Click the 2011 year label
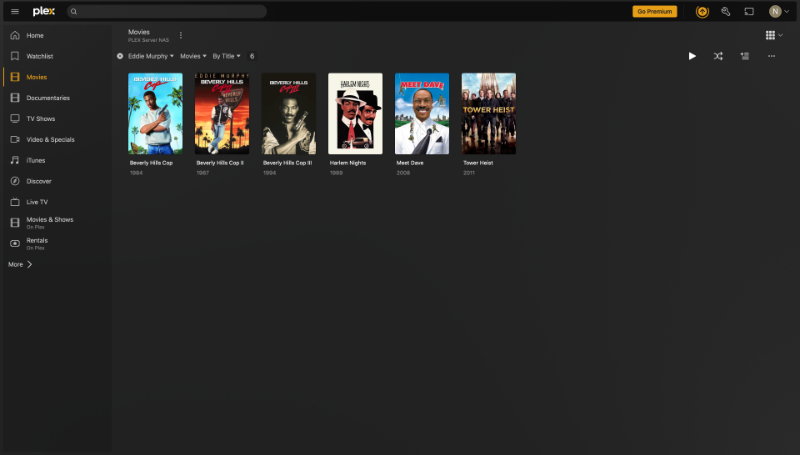 [469, 173]
